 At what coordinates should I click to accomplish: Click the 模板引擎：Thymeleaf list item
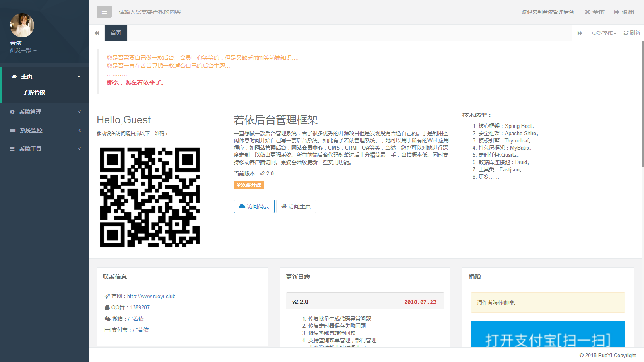(x=505, y=141)
